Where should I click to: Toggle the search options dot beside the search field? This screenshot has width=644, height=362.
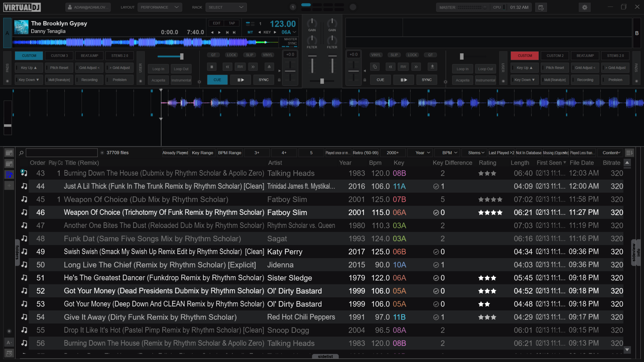pos(102,153)
